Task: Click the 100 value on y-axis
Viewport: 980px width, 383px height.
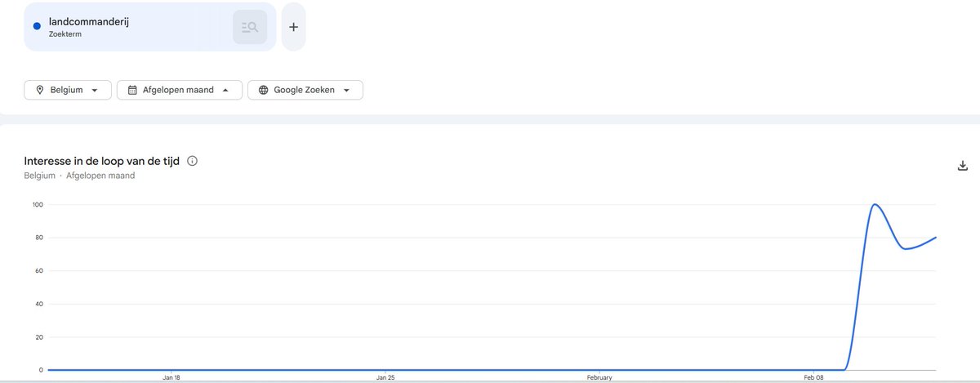Action: point(38,205)
